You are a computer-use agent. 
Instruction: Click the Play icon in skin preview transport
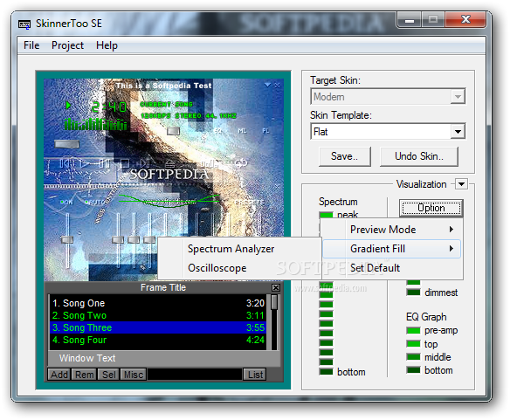[84, 163]
